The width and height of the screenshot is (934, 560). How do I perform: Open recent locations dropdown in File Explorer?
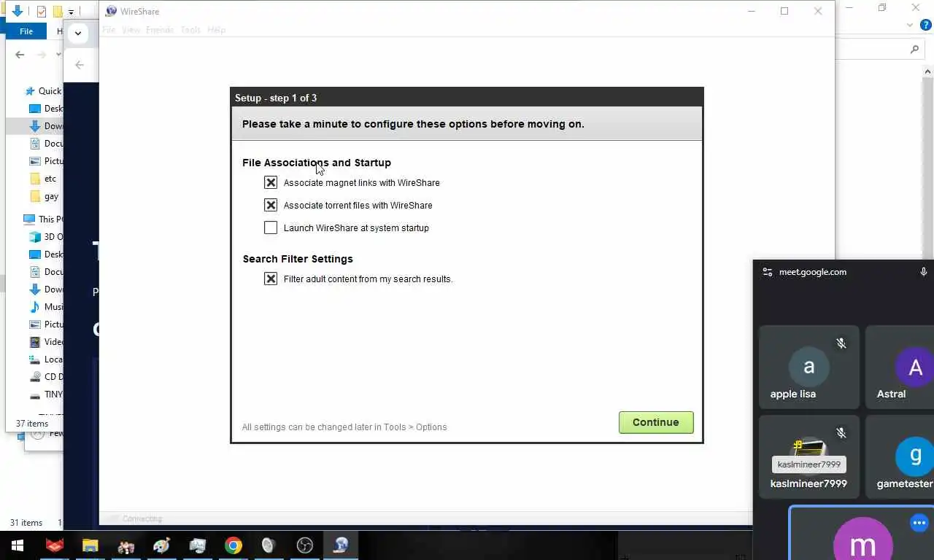(59, 55)
